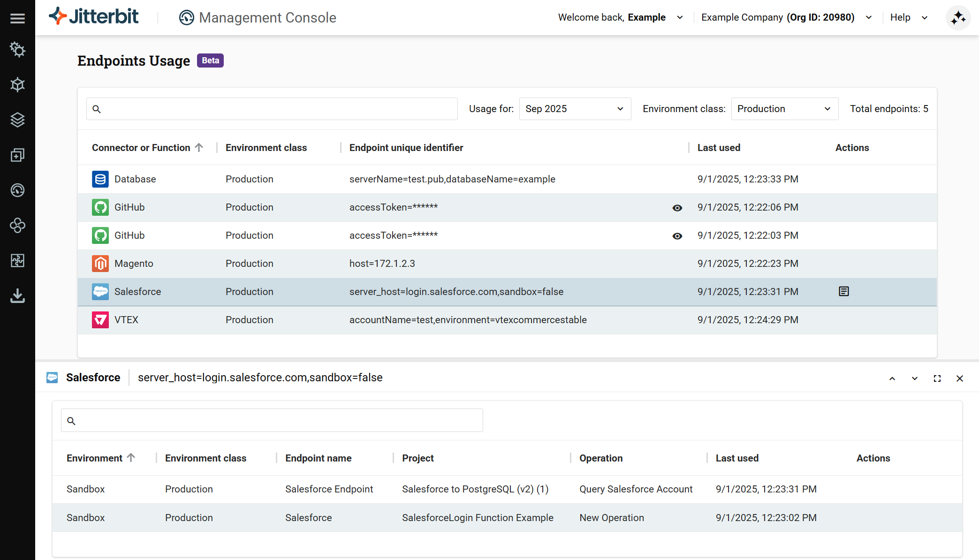Click the details action icon on Salesforce row
The height and width of the screenshot is (560, 979).
click(844, 291)
